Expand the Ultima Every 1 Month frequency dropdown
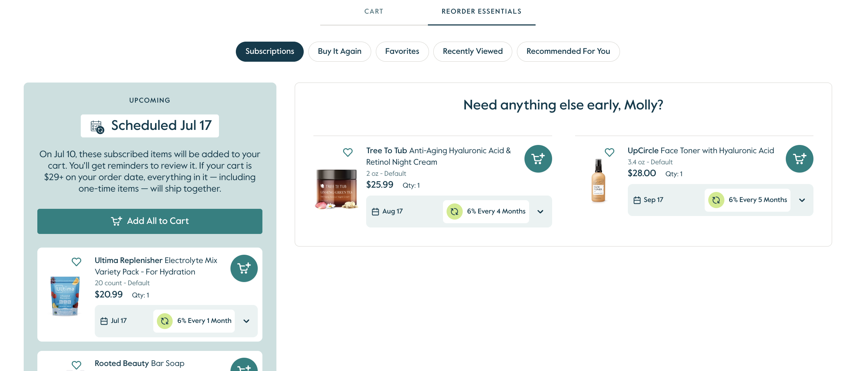Image resolution: width=868 pixels, height=371 pixels. coord(247,321)
